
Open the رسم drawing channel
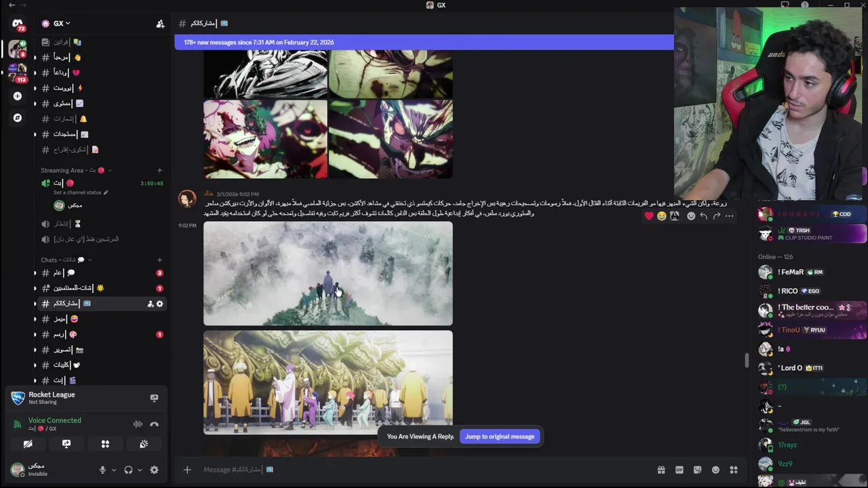point(100,334)
